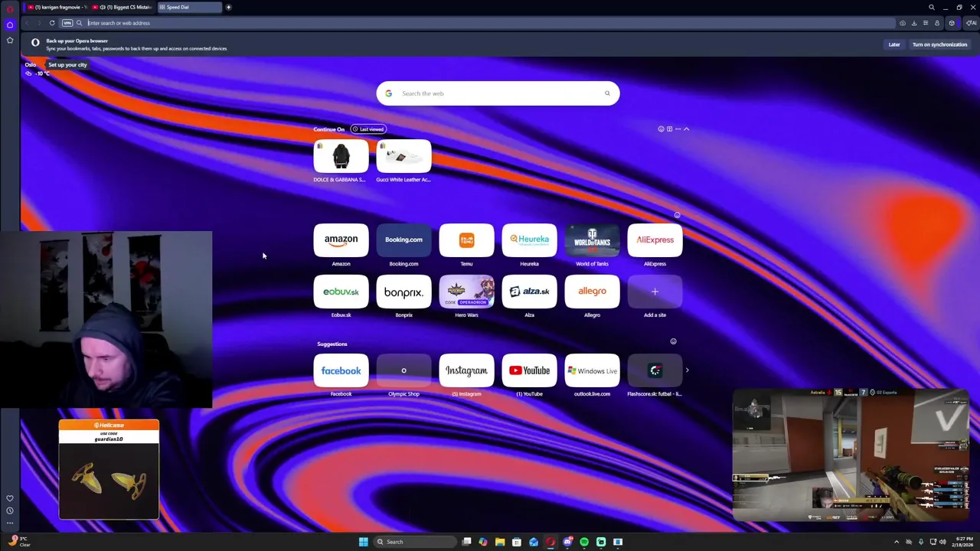Open the profile account icon
This screenshot has height=551, width=980.
(936, 23)
